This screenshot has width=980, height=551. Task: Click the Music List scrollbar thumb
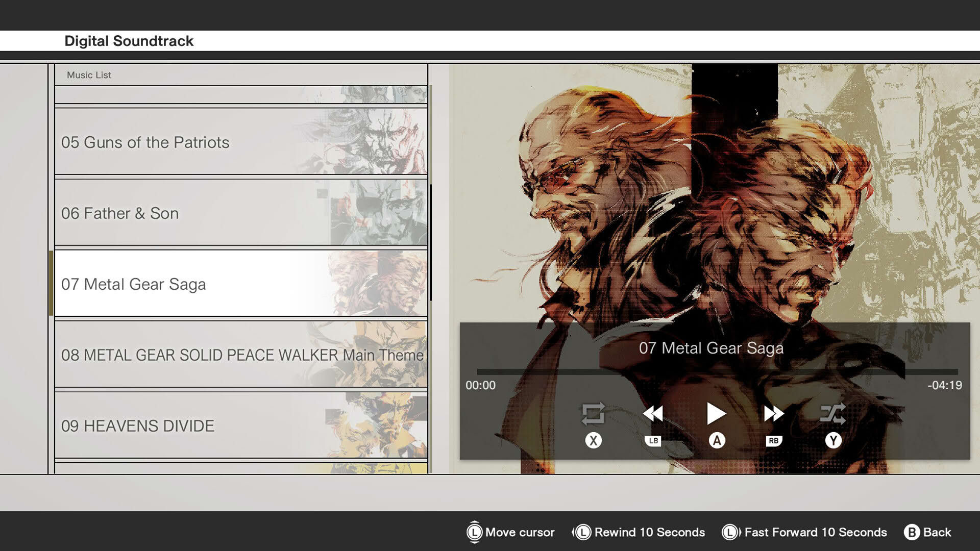(x=431, y=243)
